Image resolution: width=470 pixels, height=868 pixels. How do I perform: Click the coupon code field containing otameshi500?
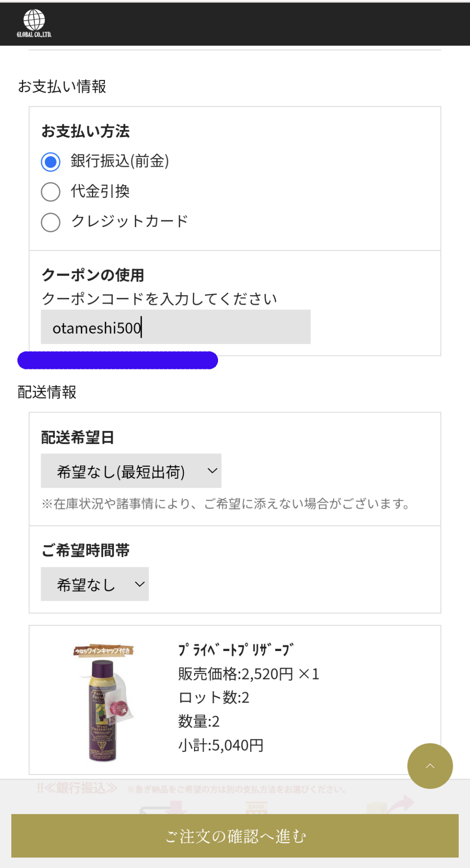176,325
